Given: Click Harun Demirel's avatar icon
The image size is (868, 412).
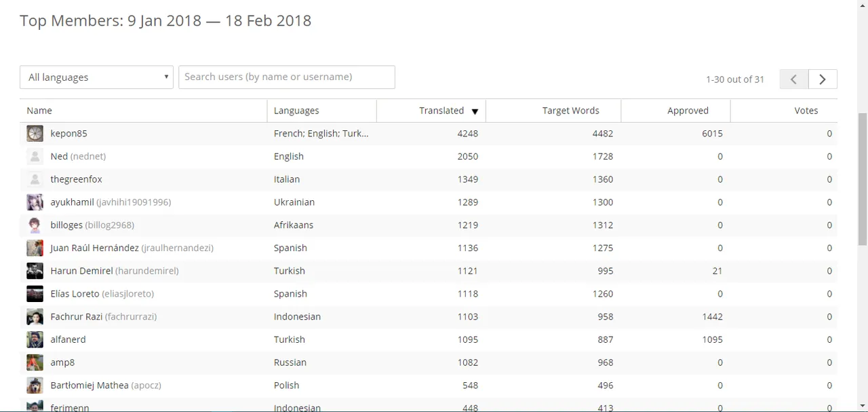Looking at the screenshot, I should [35, 271].
